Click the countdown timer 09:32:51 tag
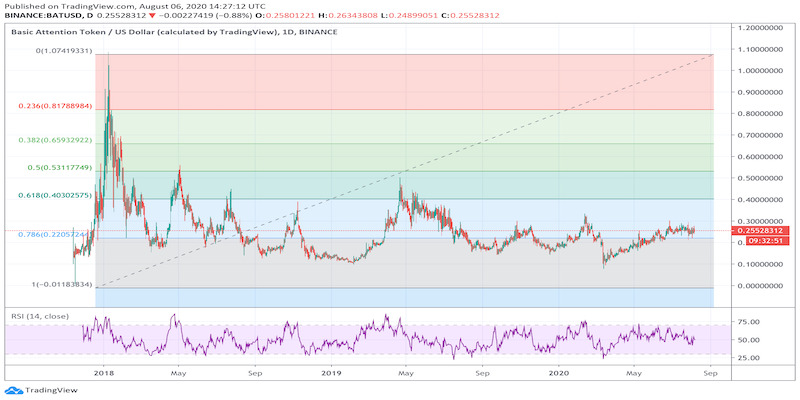Screen dimensions: 800x400 [769, 240]
